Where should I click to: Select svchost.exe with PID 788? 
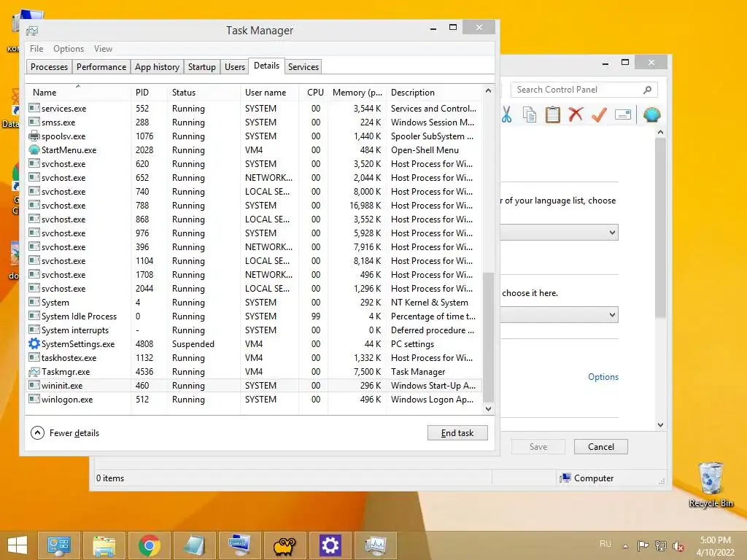tap(255, 205)
